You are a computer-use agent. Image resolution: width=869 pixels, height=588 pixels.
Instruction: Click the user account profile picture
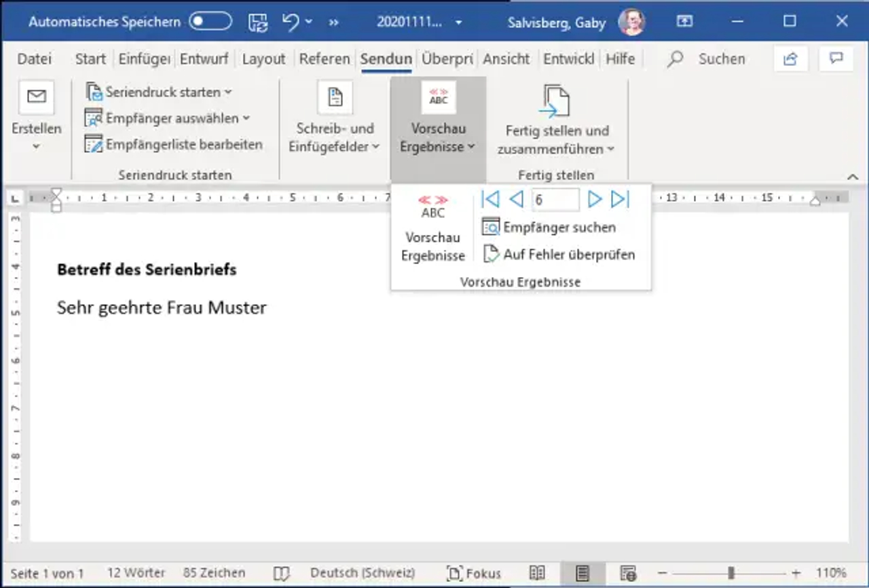[x=631, y=22]
